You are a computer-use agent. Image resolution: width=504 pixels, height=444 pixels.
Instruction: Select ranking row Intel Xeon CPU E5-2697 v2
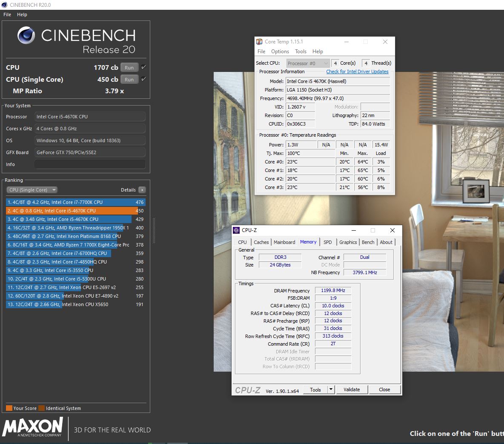[75, 287]
